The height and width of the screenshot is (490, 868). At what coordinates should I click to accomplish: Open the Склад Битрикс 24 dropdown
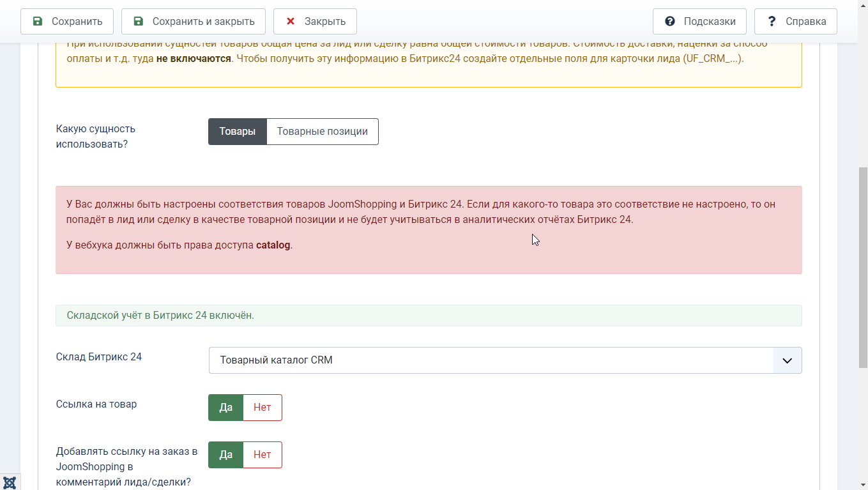505,360
